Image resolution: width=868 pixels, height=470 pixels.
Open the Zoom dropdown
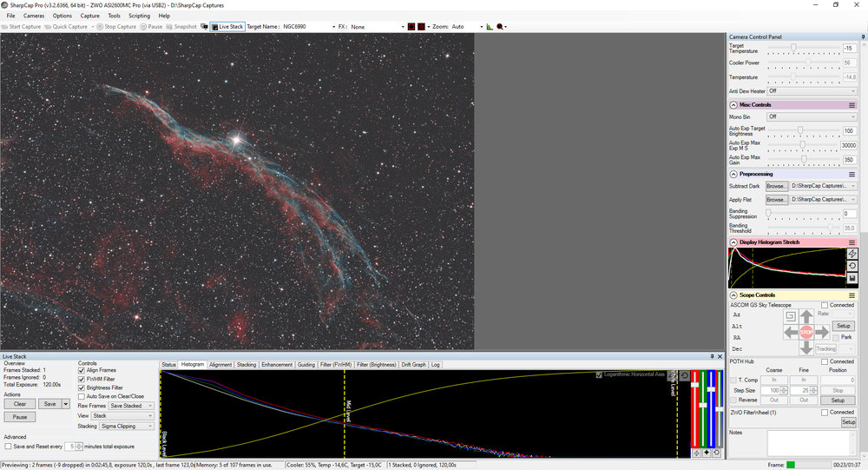point(481,27)
